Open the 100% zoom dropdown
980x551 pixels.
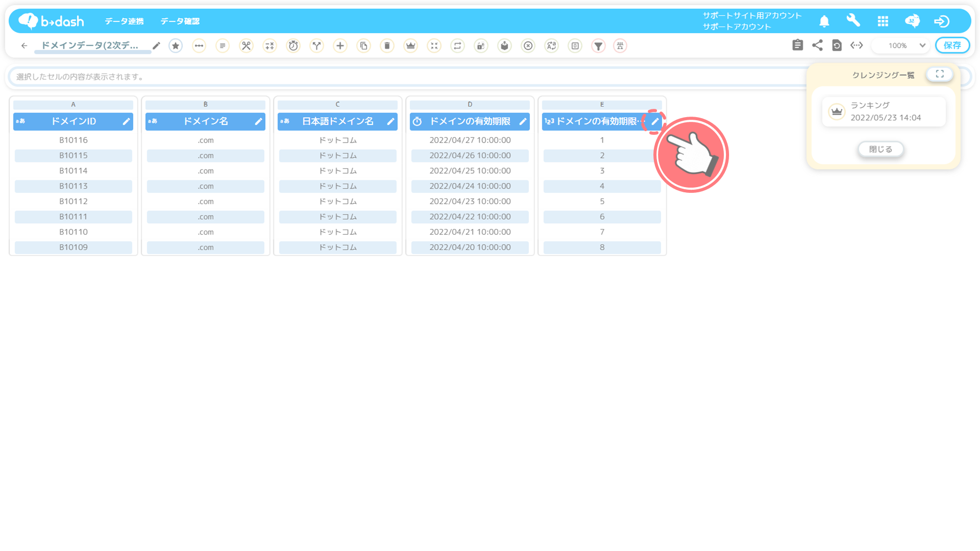[x=902, y=46]
